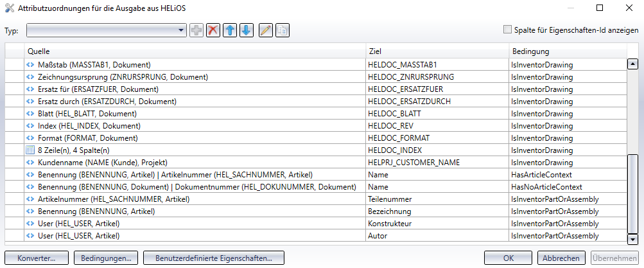Select 'Kundenname (NAME (Kunde), Projekt)' source text
Image resolution: width=644 pixels, height=268 pixels.
click(x=102, y=163)
